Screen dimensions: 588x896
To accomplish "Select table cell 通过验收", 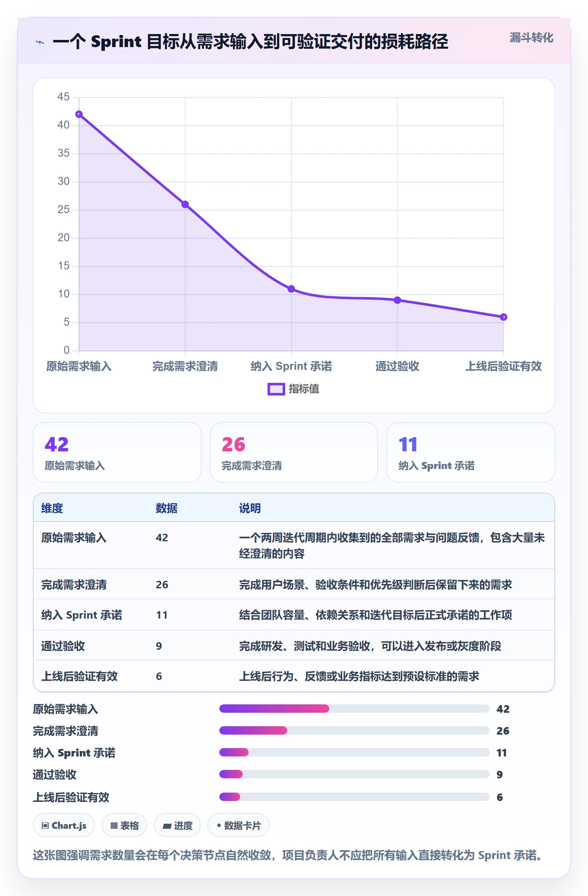I will (63, 646).
